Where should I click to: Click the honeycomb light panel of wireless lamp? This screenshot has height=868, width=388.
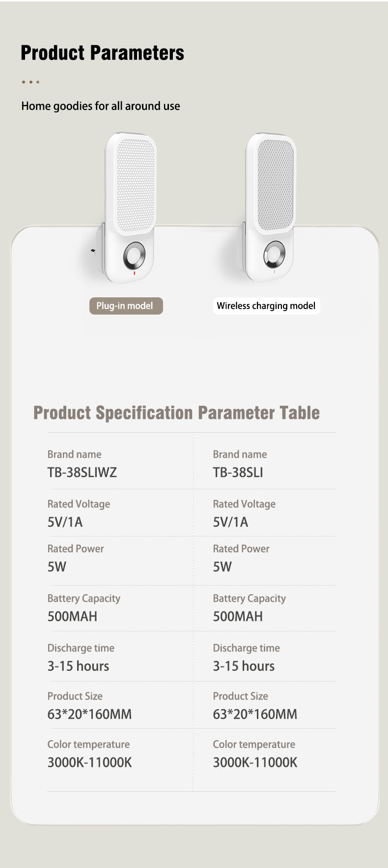tap(276, 185)
